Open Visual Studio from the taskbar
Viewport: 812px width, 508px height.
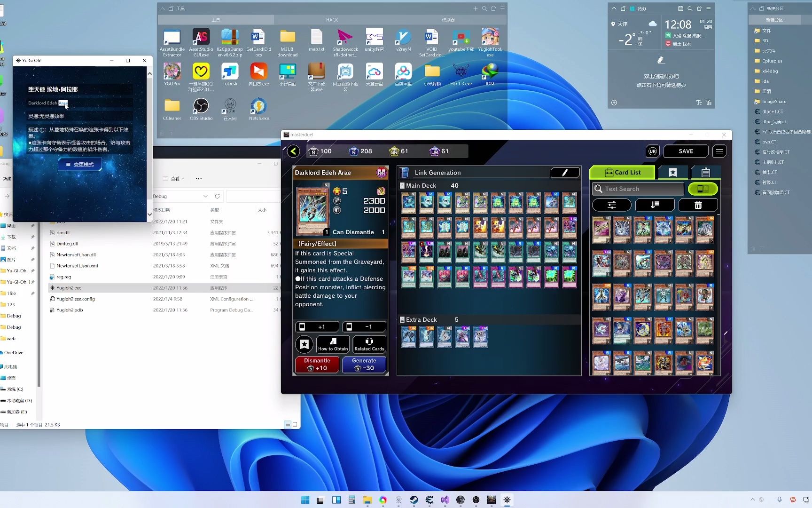445,500
